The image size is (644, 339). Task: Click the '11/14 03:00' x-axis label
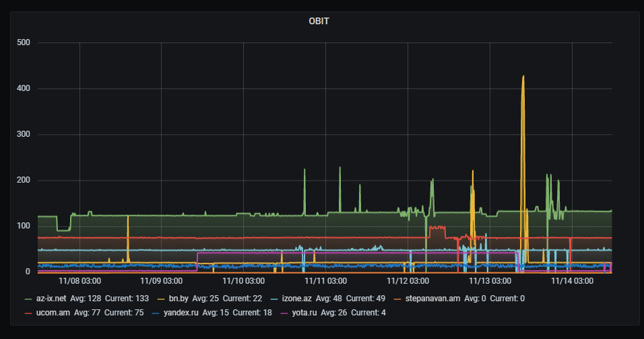[572, 281]
